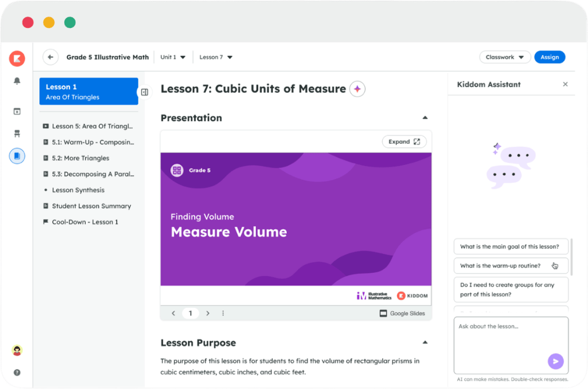The height and width of the screenshot is (389, 588).
Task: Open the user profile avatar
Action: click(17, 350)
